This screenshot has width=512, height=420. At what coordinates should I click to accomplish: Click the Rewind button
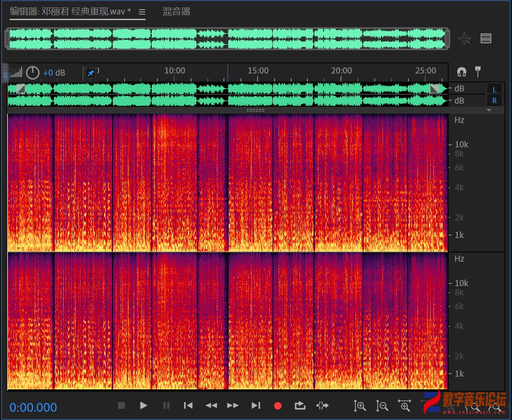click(x=211, y=406)
